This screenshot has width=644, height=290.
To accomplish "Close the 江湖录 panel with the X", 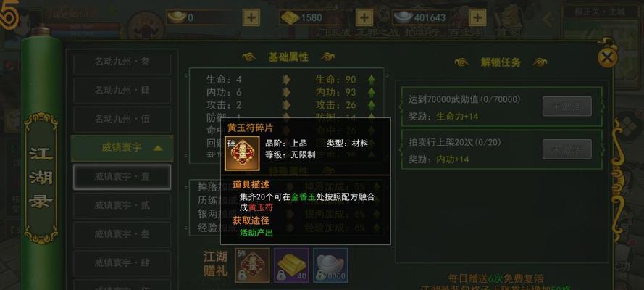I will pyautogui.click(x=608, y=57).
